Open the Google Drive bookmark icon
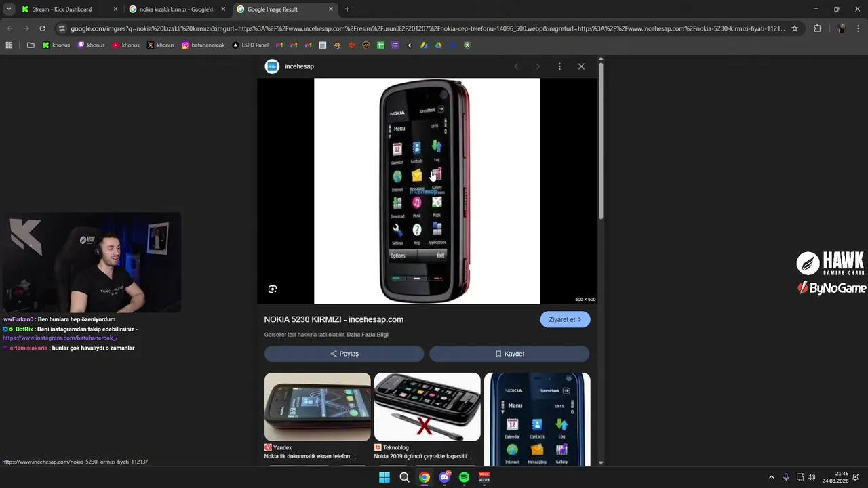The image size is (868, 488). coord(438,45)
